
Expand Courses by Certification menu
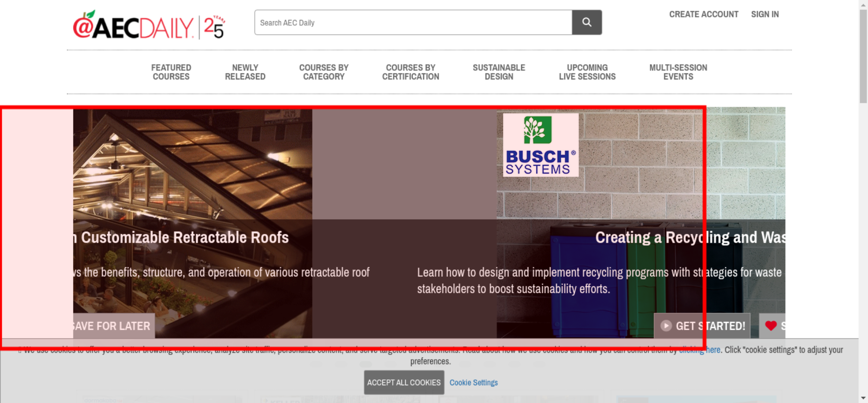[411, 72]
